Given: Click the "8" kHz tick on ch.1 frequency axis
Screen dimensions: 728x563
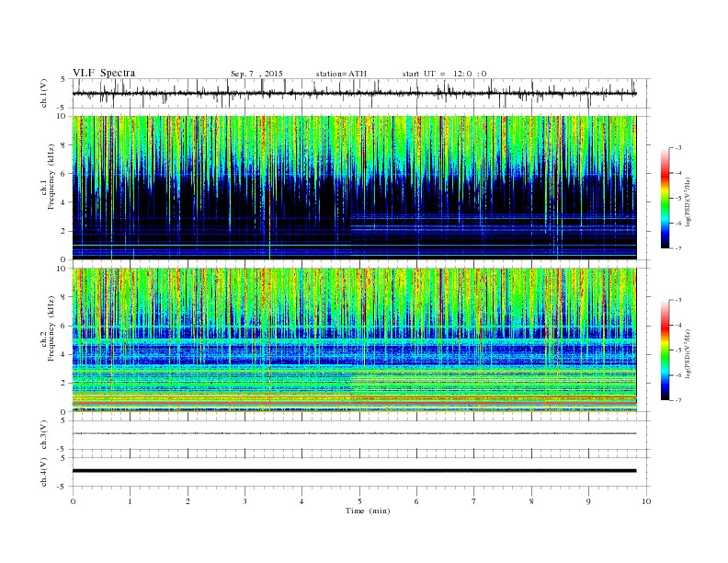Looking at the screenshot, I should point(64,145).
